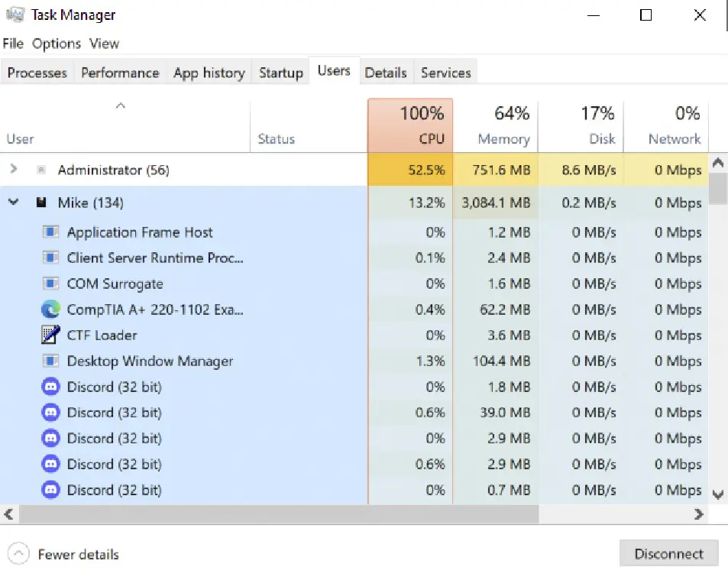Collapse view with Fewer details arrow

[x=20, y=554]
